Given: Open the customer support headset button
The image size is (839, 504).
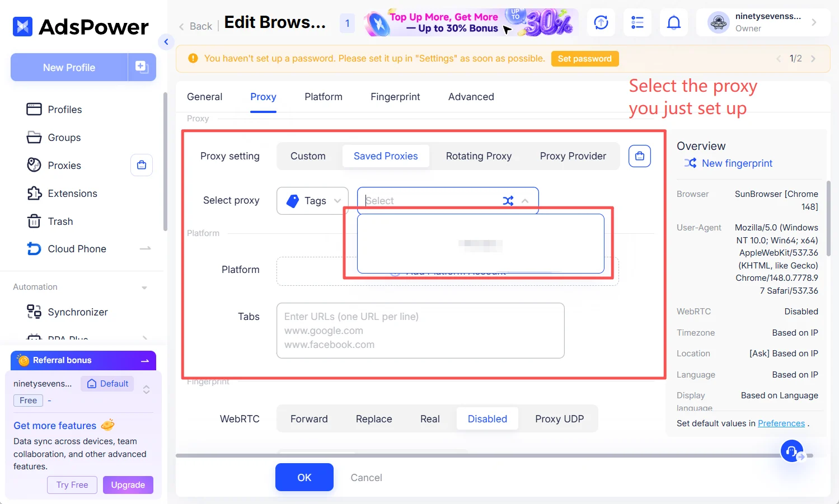Looking at the screenshot, I should (x=792, y=451).
